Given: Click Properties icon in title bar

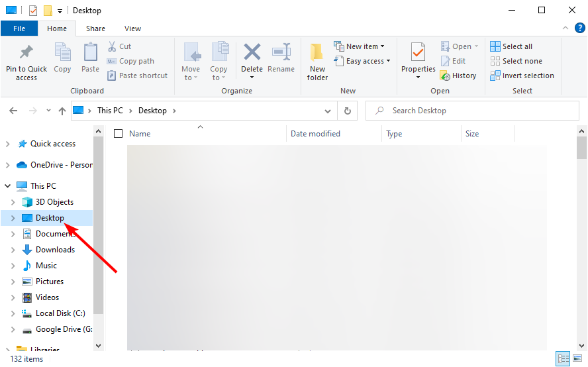Looking at the screenshot, I should coord(33,11).
